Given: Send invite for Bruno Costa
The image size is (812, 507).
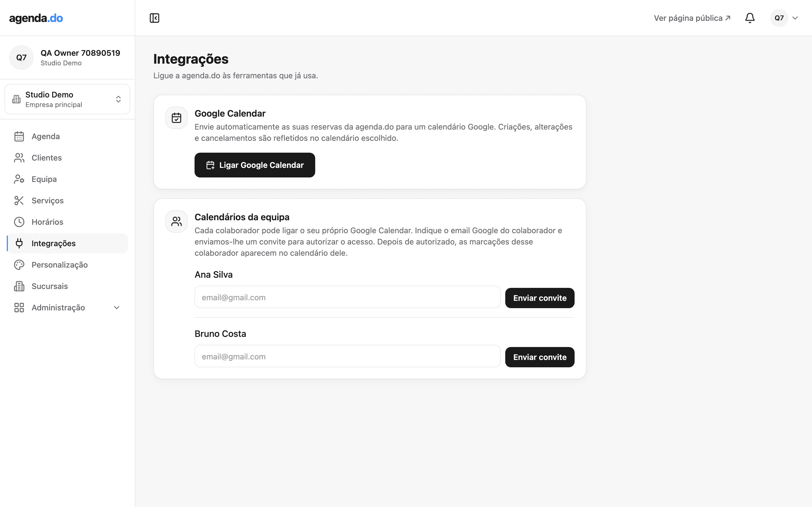Looking at the screenshot, I should (x=540, y=357).
